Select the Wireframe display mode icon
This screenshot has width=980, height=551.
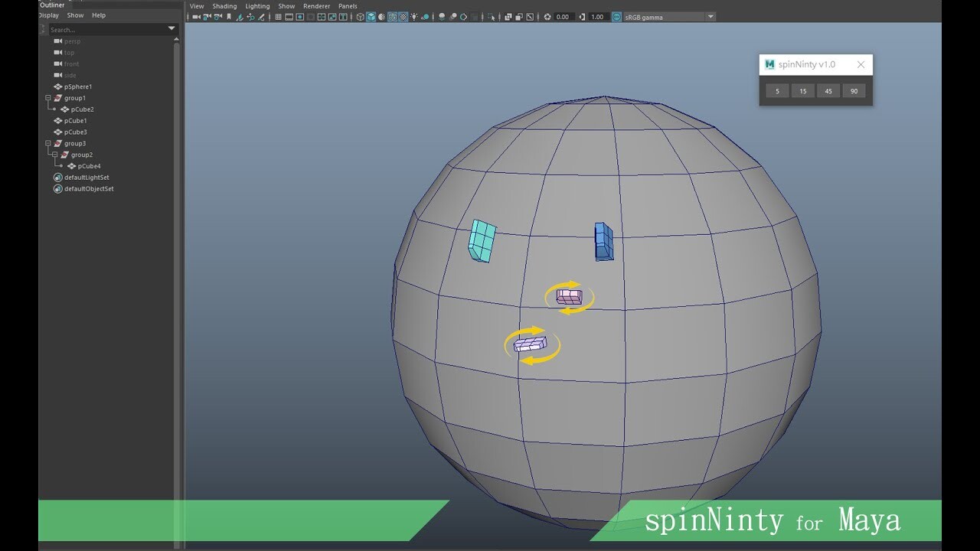[x=360, y=16]
